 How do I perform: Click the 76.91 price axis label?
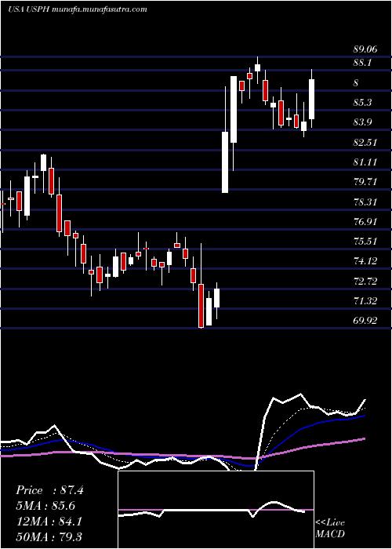coord(365,222)
